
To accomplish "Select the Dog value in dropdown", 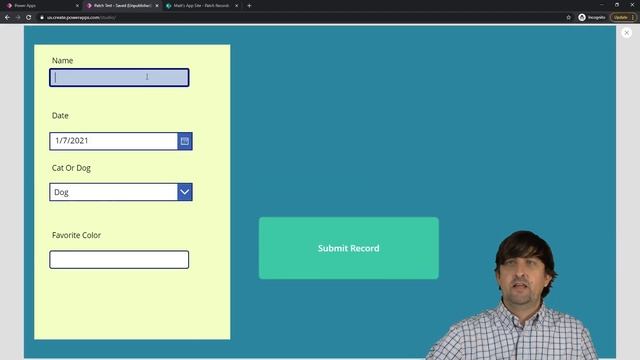I will pyautogui.click(x=61, y=192).
